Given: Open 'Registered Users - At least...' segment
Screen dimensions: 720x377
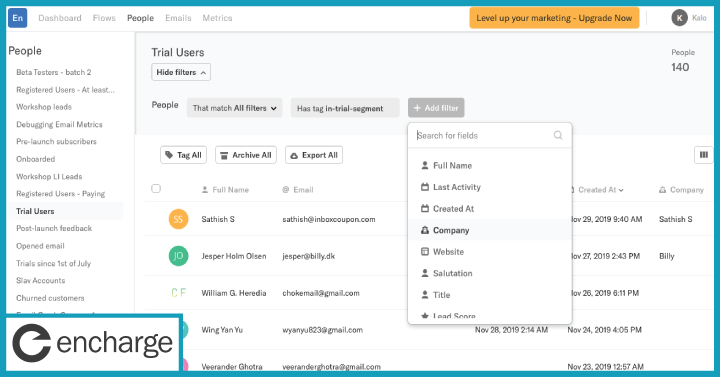Looking at the screenshot, I should [x=66, y=90].
